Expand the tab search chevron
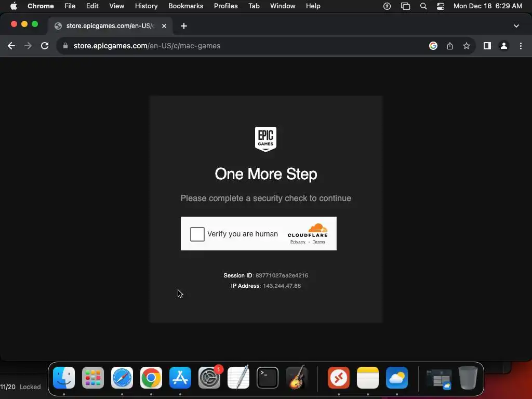The image size is (532, 399). (x=516, y=26)
